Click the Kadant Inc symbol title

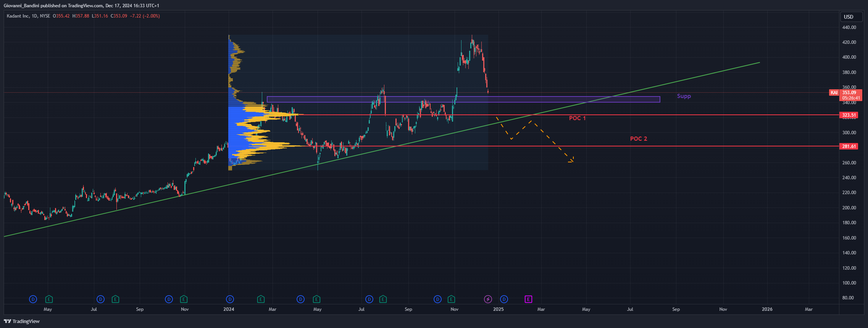[x=18, y=16]
